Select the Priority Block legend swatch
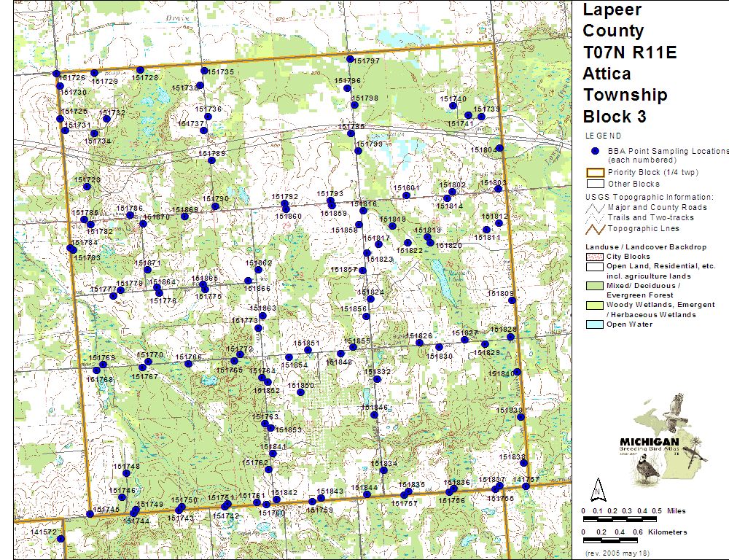 click(x=595, y=174)
